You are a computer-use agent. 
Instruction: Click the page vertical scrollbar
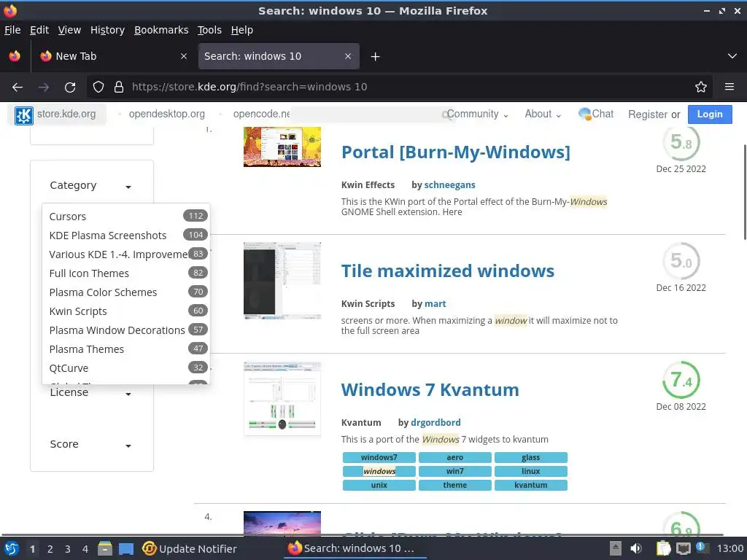click(745, 192)
